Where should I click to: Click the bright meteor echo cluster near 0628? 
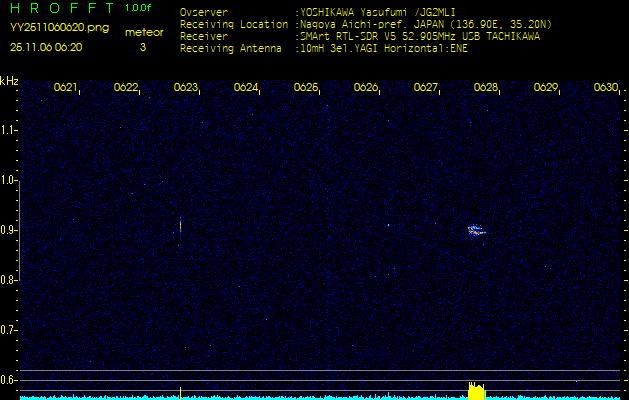point(477,230)
